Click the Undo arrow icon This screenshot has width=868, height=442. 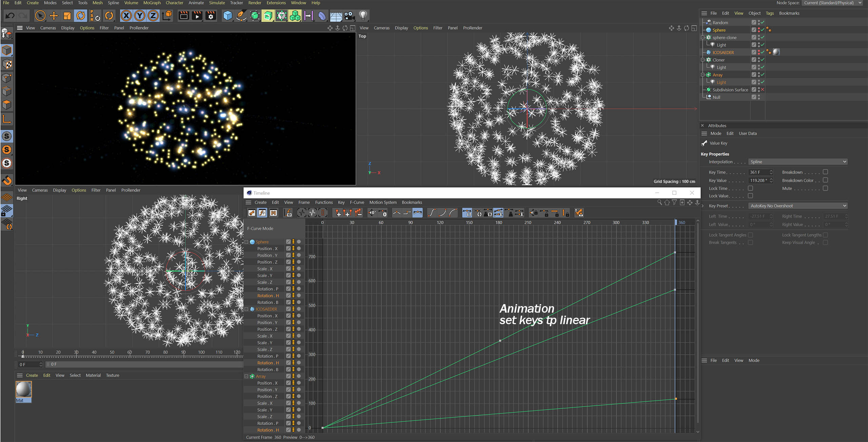10,16
